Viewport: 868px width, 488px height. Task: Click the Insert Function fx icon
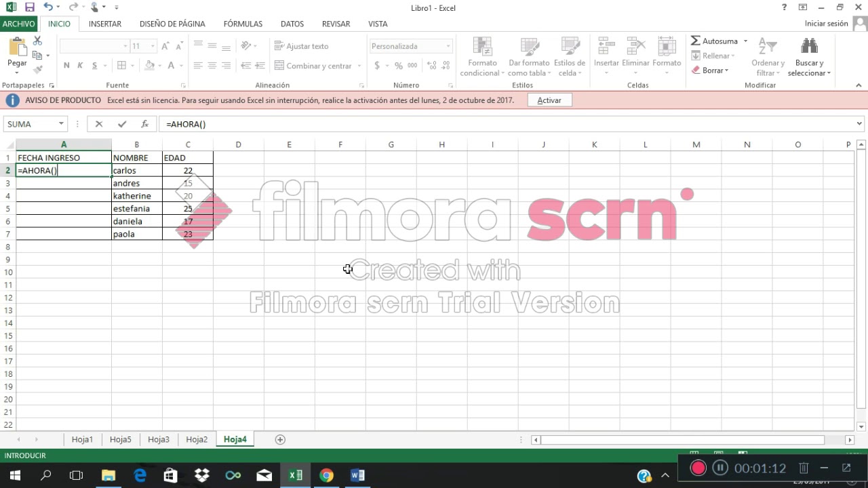click(144, 124)
